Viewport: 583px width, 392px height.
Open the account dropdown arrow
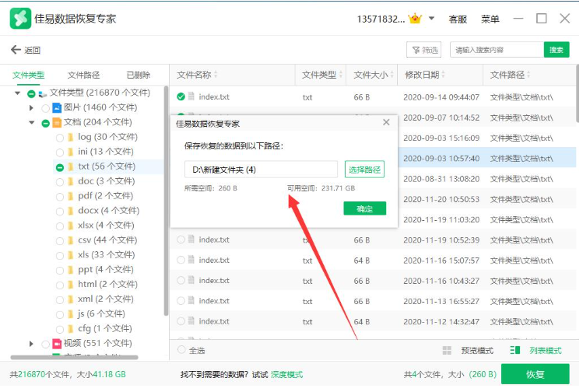click(431, 18)
